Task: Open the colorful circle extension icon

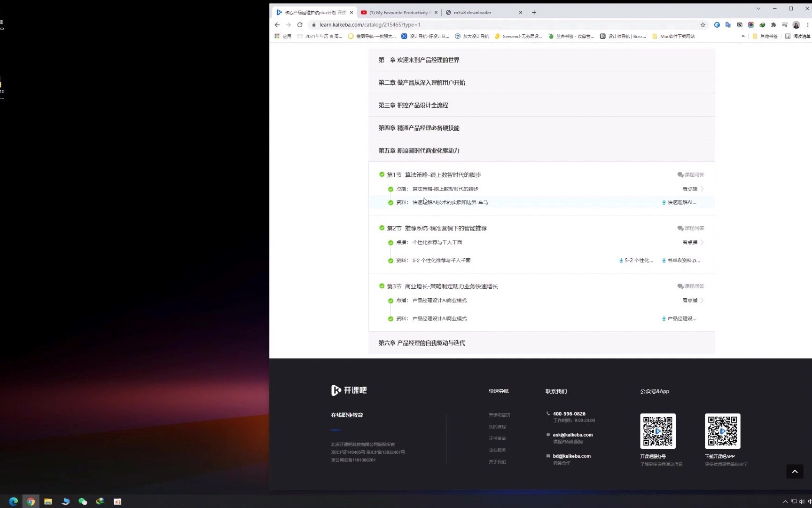Action: click(751, 25)
